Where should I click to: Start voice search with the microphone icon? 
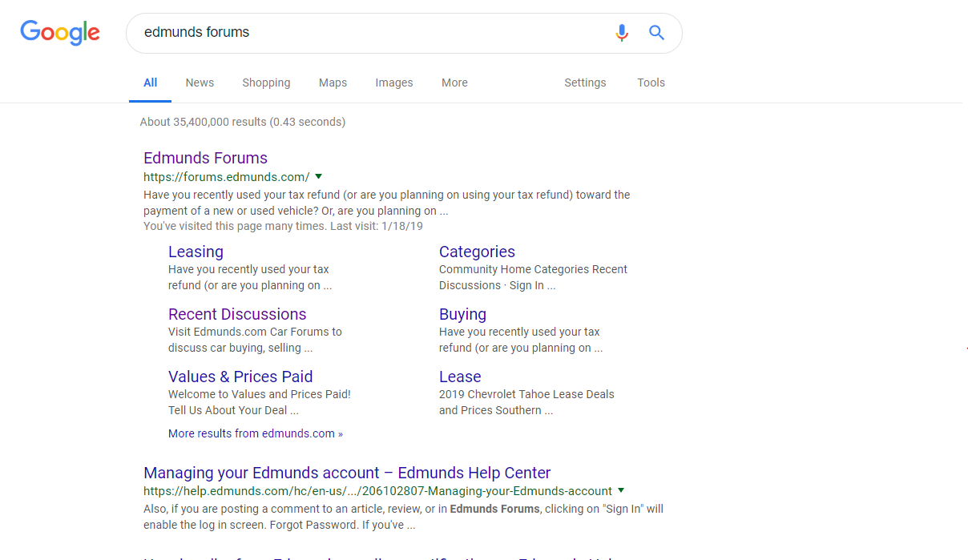click(x=622, y=33)
